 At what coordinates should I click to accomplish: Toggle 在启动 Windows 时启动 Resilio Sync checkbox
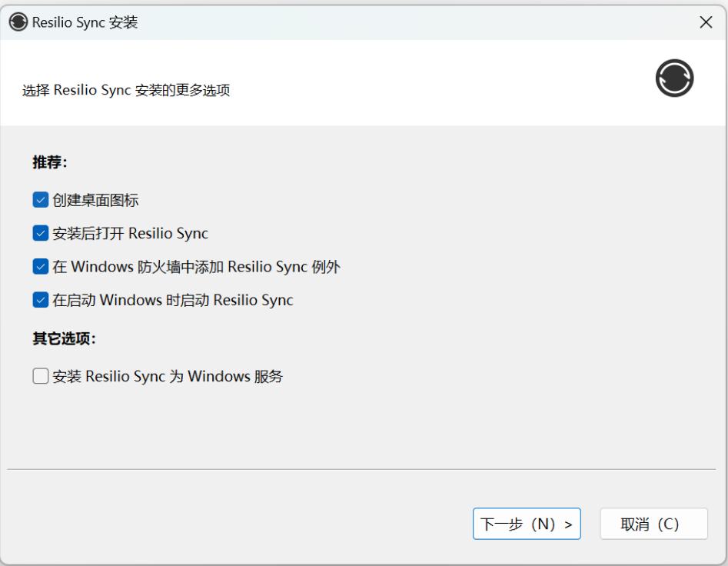click(x=41, y=300)
